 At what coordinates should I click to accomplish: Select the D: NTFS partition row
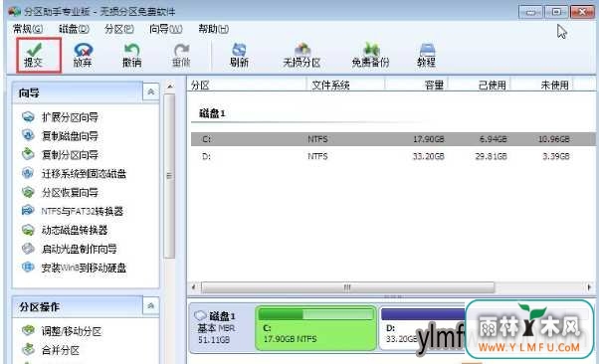(393, 156)
